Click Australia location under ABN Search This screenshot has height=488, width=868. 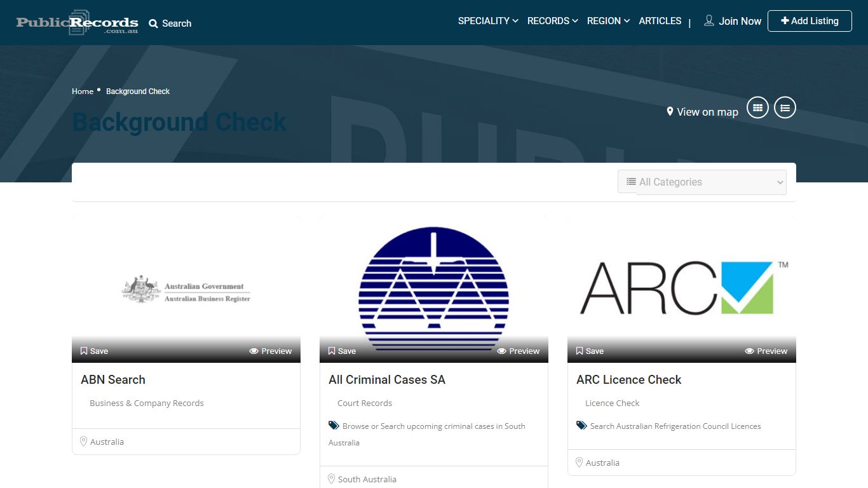pos(107,442)
